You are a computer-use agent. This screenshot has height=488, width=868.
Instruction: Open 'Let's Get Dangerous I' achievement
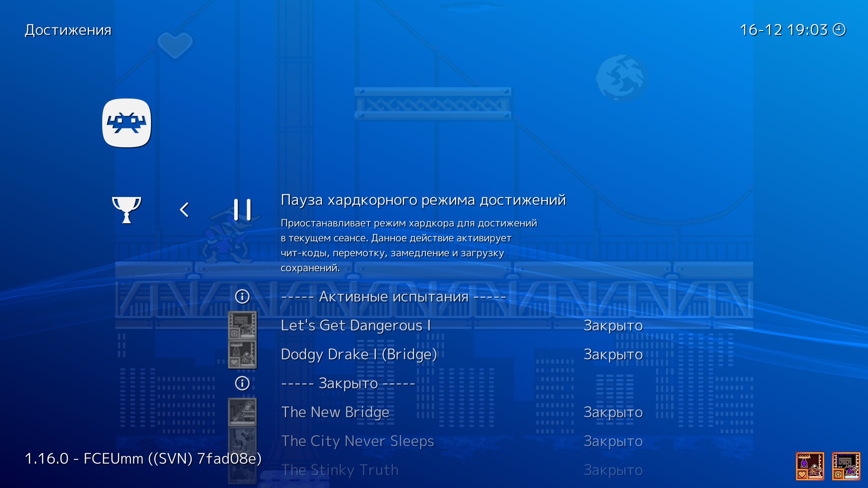(x=356, y=325)
